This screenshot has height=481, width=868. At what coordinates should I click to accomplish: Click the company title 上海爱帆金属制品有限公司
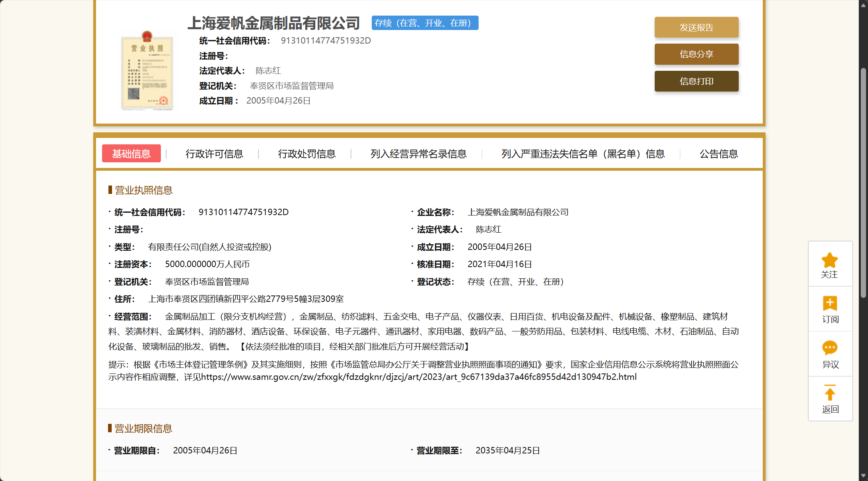click(x=274, y=23)
